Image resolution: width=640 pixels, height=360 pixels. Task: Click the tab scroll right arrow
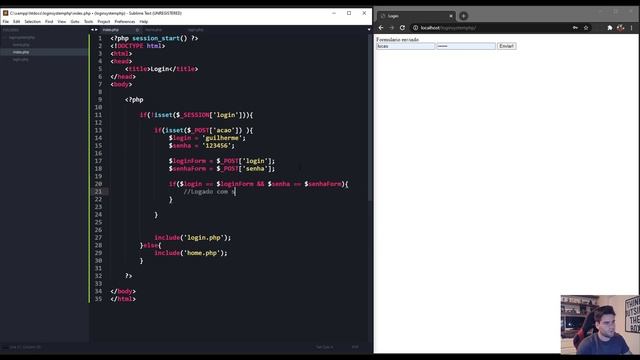(96, 30)
